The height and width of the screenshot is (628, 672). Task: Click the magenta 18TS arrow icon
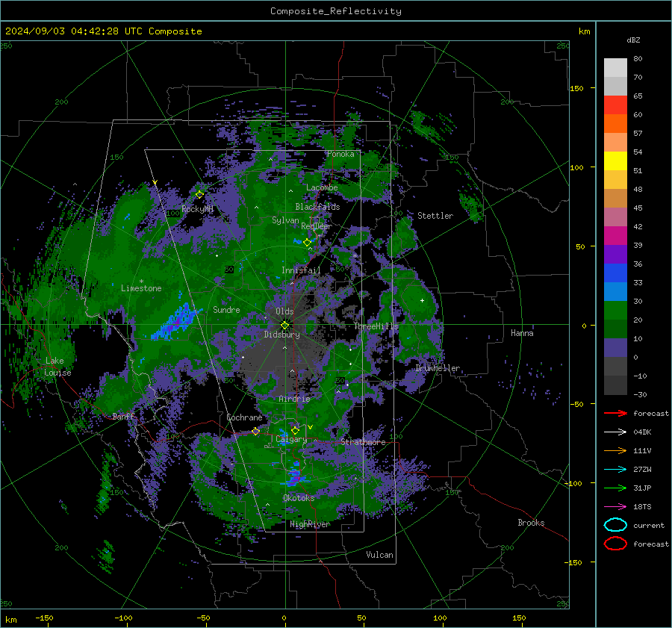(x=615, y=507)
